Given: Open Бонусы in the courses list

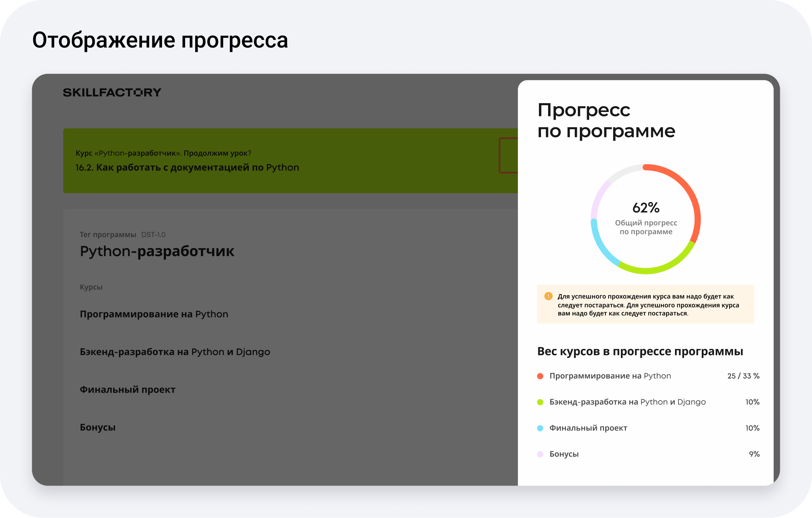Looking at the screenshot, I should (97, 427).
